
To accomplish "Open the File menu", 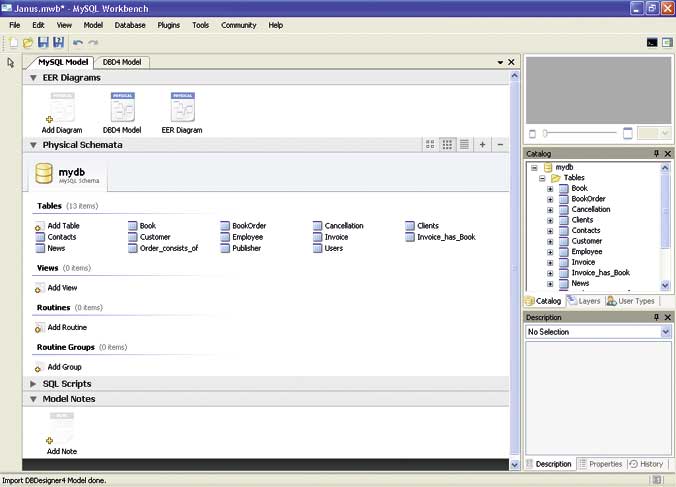I will pos(15,25).
